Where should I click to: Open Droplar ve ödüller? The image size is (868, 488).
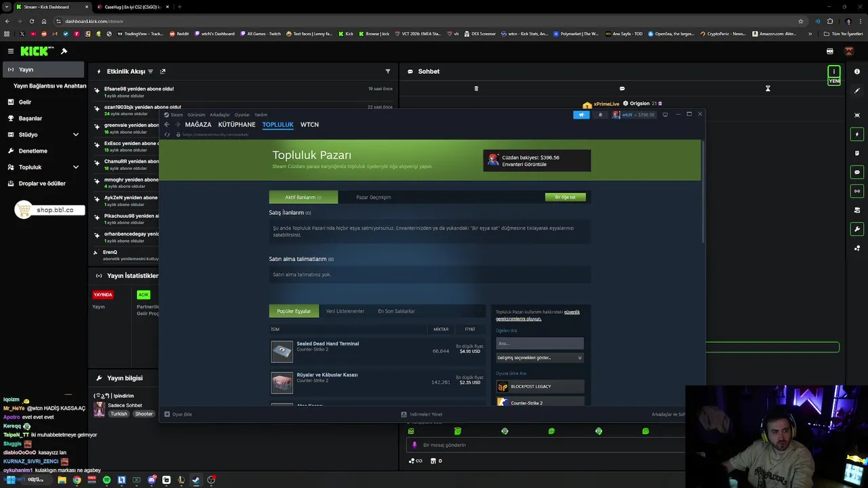(42, 184)
